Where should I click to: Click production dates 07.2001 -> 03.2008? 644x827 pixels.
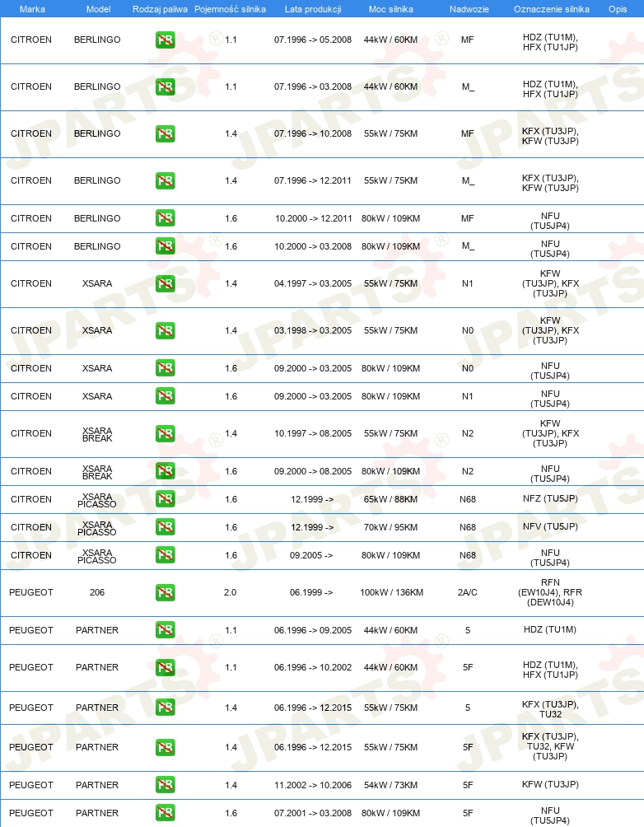[x=313, y=813]
